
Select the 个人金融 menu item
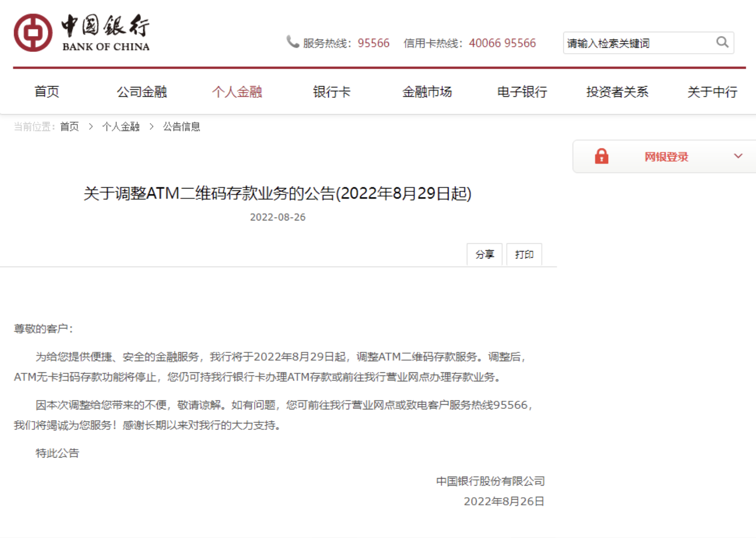[x=237, y=92]
